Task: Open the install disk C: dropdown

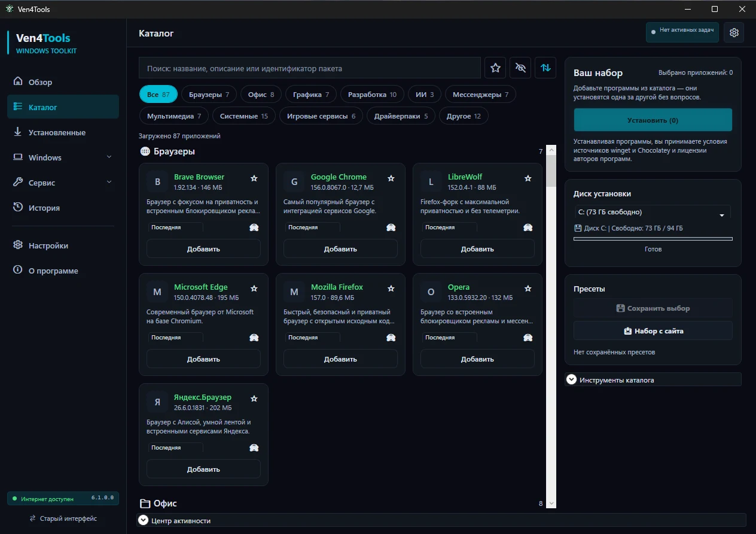Action: pyautogui.click(x=653, y=213)
